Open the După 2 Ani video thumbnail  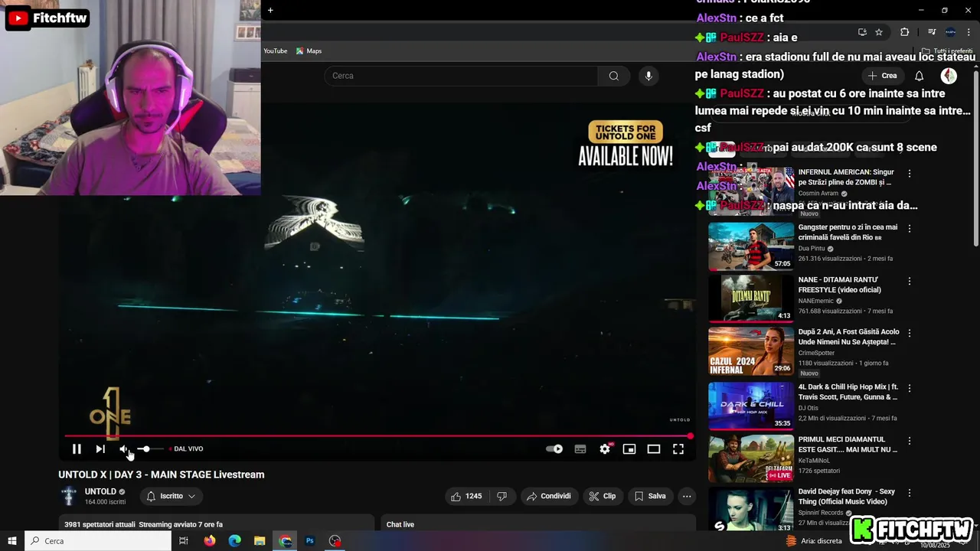point(751,351)
